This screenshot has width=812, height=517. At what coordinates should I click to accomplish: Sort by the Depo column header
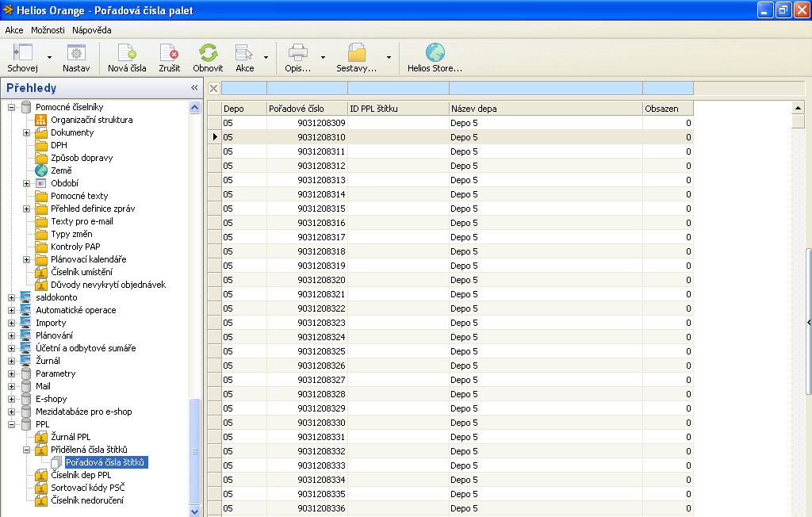244,109
